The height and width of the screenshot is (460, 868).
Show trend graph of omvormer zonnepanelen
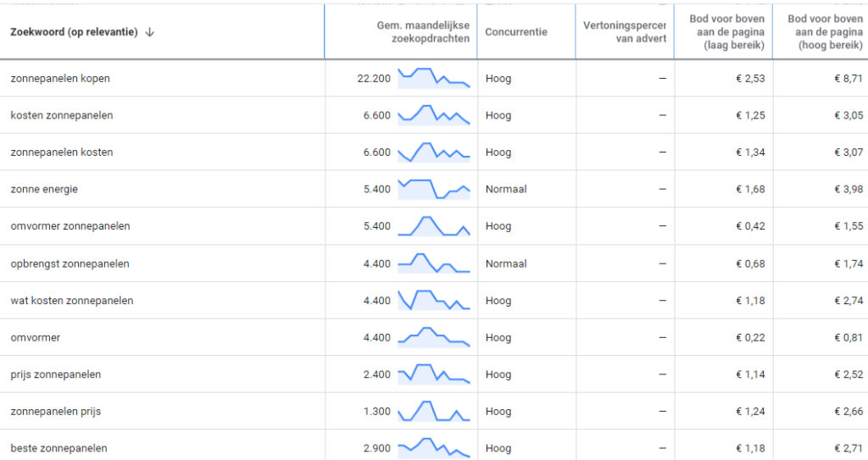pos(433,226)
